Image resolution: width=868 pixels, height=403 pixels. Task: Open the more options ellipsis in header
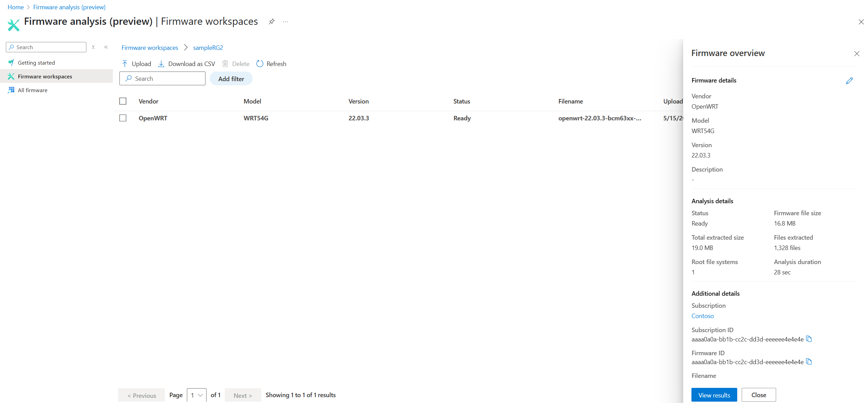click(x=285, y=22)
